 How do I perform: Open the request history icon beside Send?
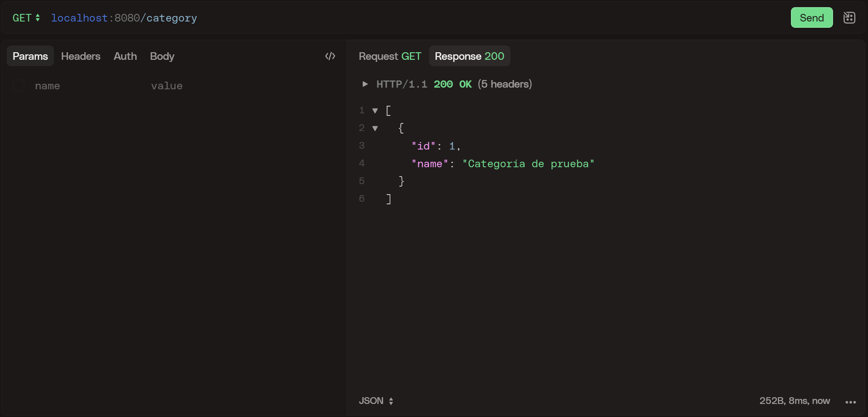849,18
